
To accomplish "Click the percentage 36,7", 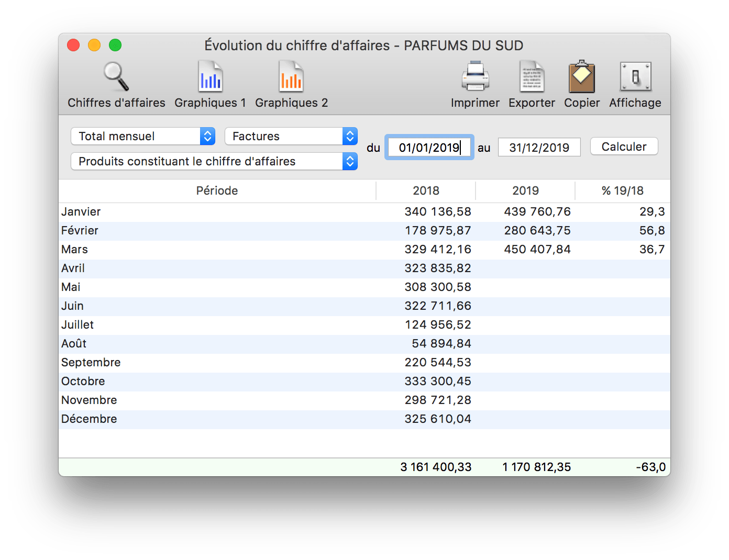I will [652, 249].
